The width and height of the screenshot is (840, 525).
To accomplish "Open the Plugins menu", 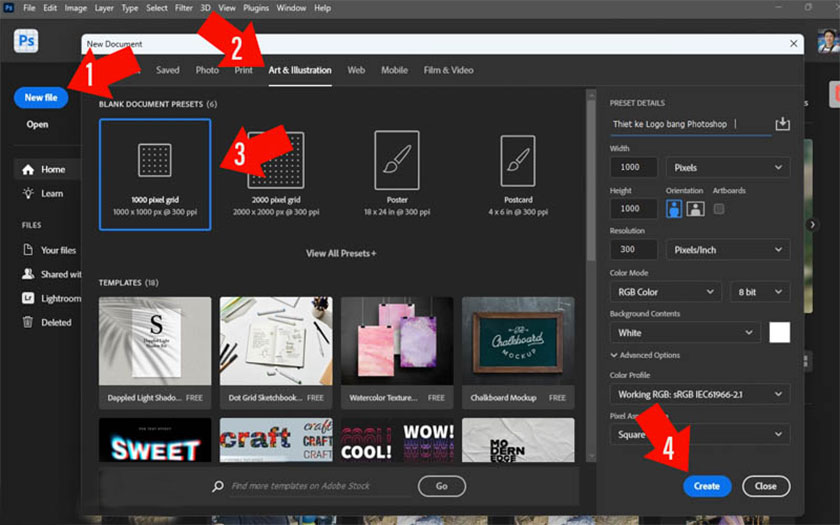I will tap(256, 8).
